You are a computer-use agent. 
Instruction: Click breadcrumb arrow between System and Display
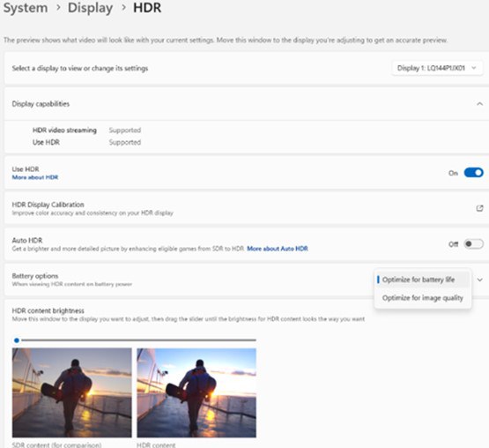point(58,7)
